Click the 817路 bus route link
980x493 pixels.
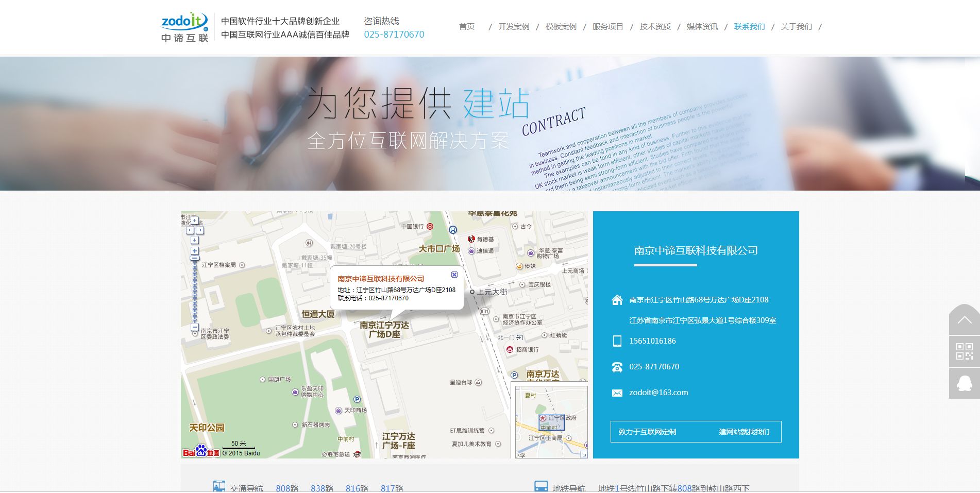[x=392, y=488]
